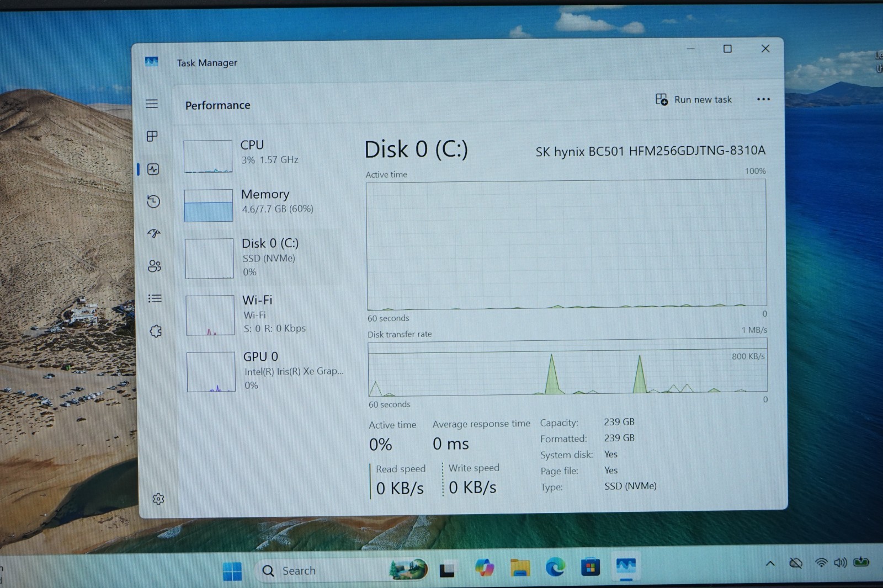
Task: Click the Wi-Fi mini graph thumbnail
Action: (210, 316)
